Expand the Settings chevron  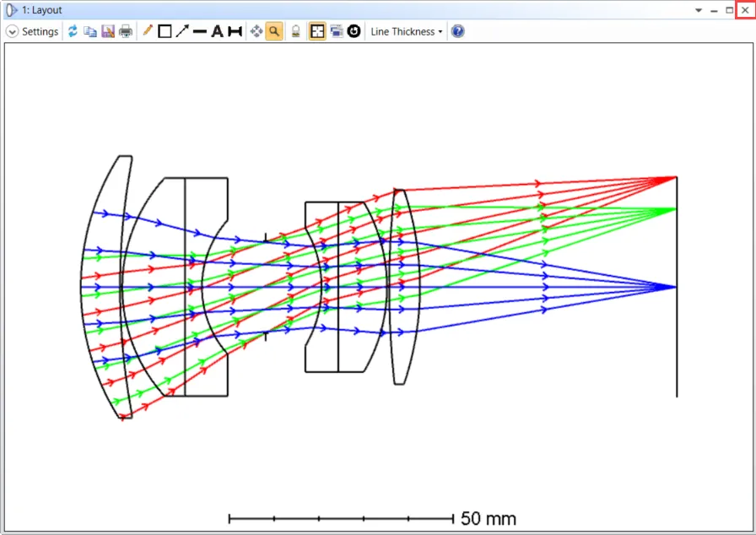click(x=12, y=31)
